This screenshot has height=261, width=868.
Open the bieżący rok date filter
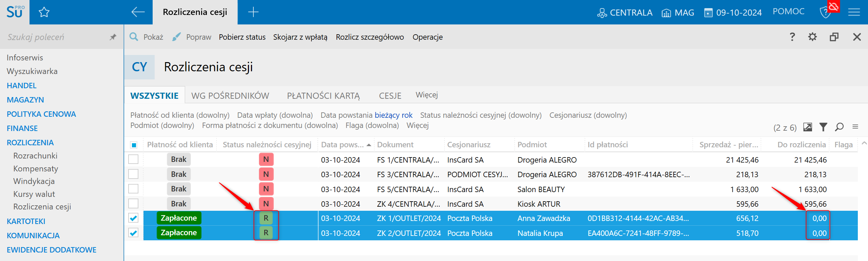pyautogui.click(x=393, y=115)
